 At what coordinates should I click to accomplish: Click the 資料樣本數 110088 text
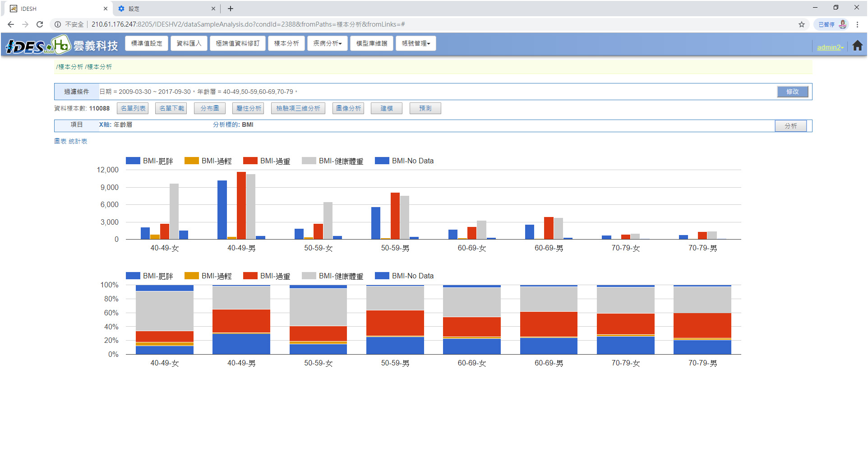click(82, 108)
